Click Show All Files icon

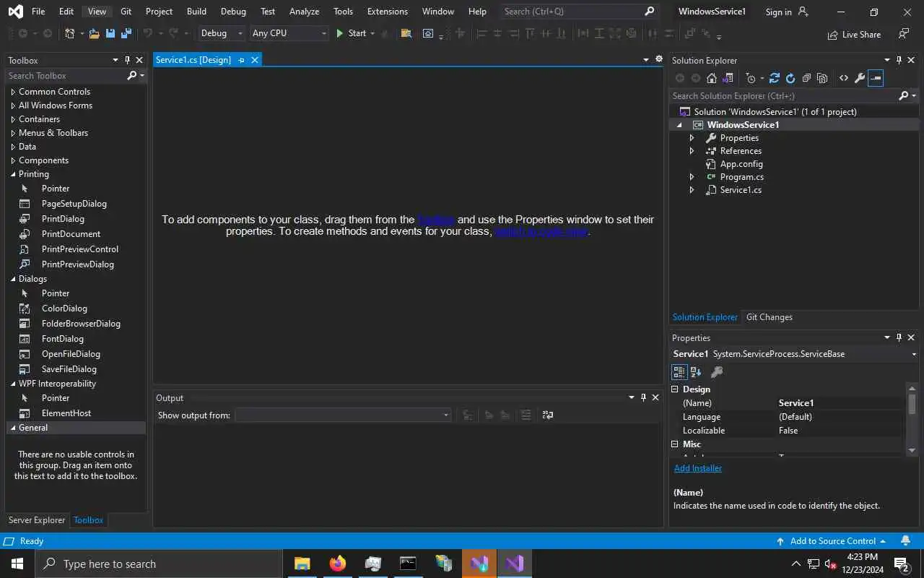coord(822,78)
